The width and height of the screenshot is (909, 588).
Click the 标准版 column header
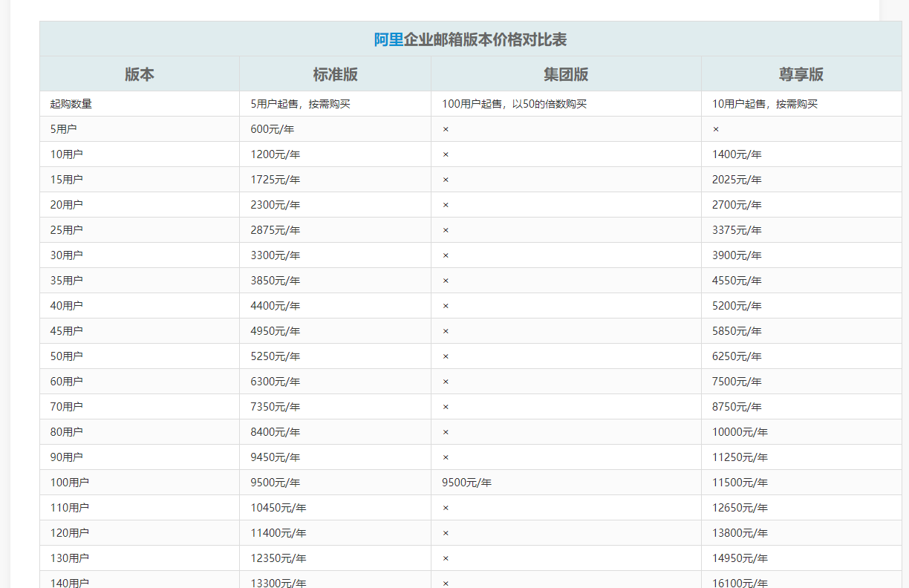[335, 74]
